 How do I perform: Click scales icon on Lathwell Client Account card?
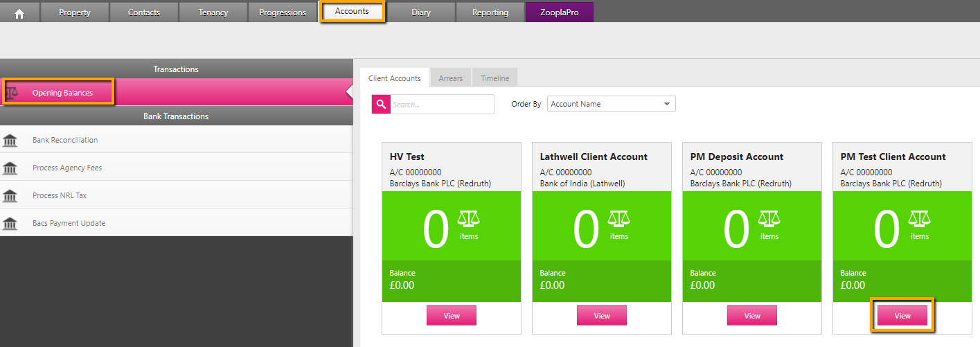coord(619,220)
